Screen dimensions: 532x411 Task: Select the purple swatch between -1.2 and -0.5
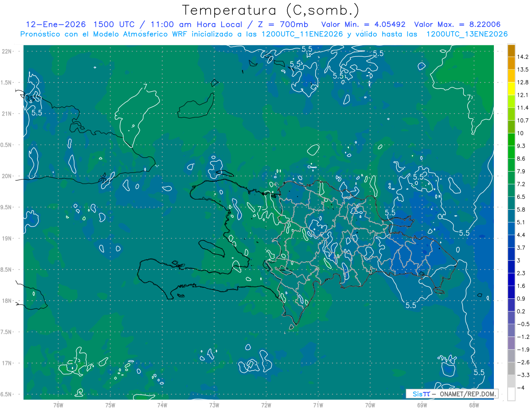tap(511, 330)
